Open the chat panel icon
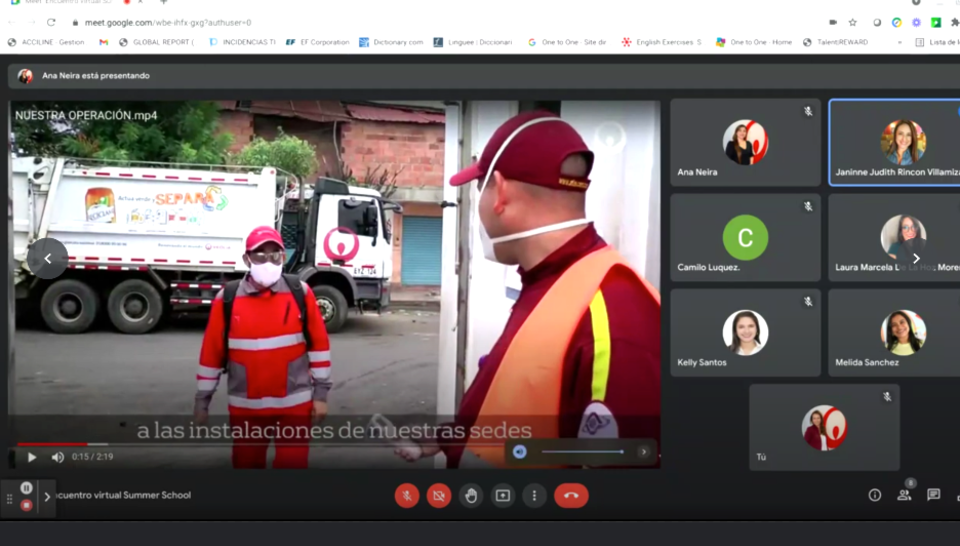 tap(933, 495)
